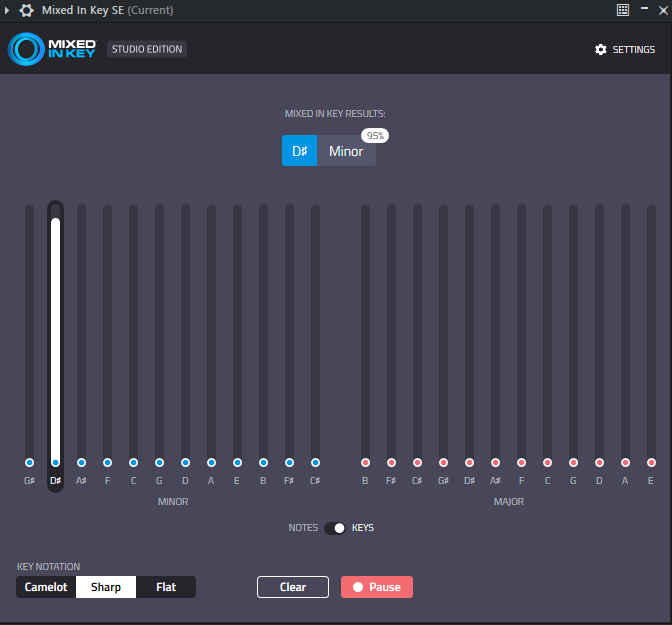672x625 pixels.
Task: Click the Minor result label
Action: pyautogui.click(x=346, y=151)
